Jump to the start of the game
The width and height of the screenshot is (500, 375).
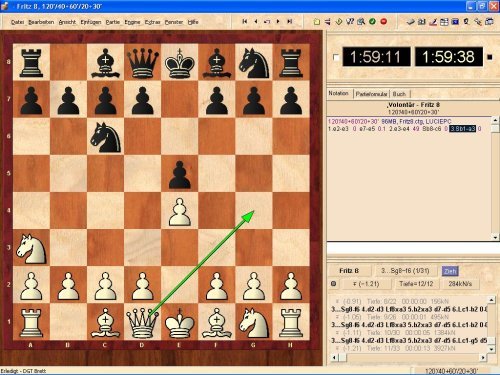245,21
